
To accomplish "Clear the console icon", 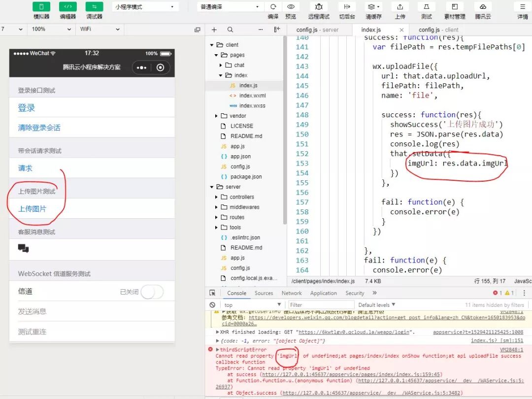I will [x=212, y=305].
